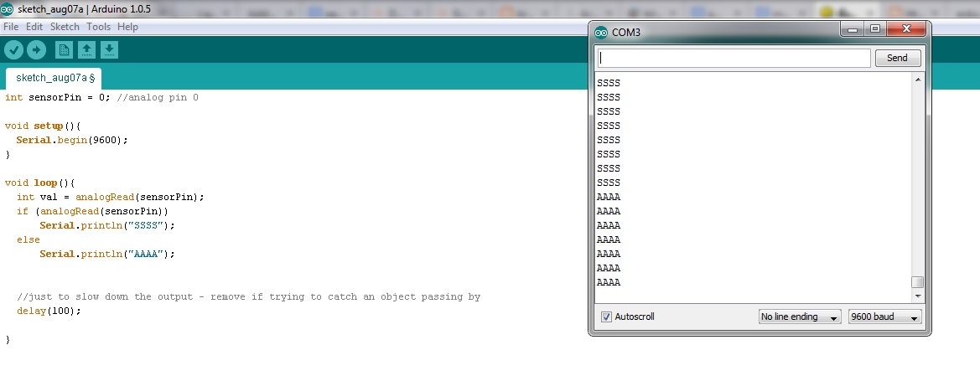Click the last AAAA line in serial output

[609, 282]
